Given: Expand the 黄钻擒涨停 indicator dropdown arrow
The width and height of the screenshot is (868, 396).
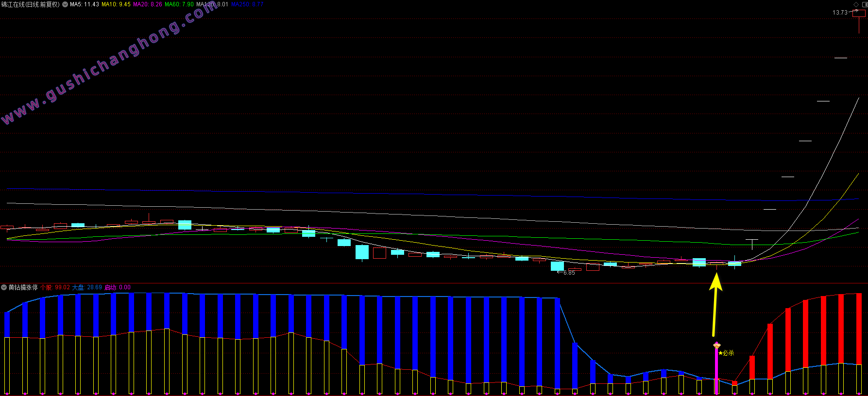Looking at the screenshot, I should (x=4, y=287).
